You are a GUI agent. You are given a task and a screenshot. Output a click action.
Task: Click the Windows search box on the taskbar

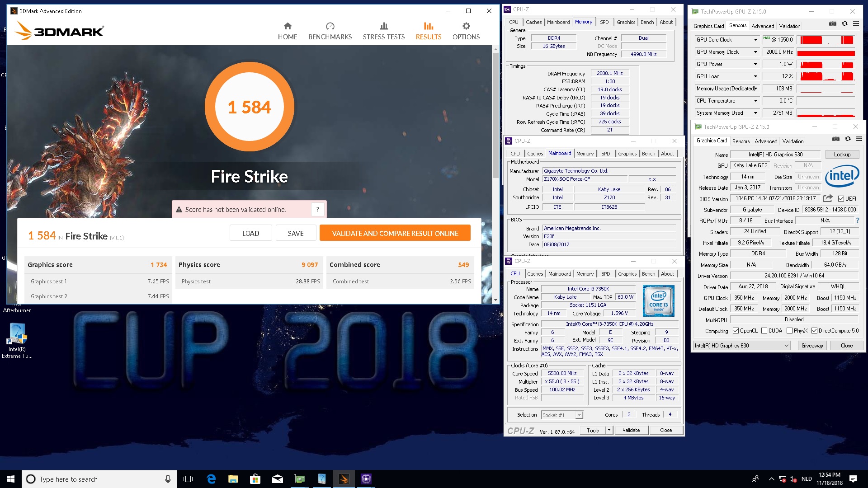99,479
